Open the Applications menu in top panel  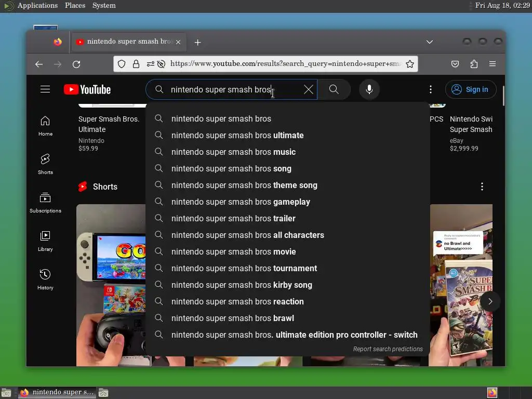coord(37,6)
